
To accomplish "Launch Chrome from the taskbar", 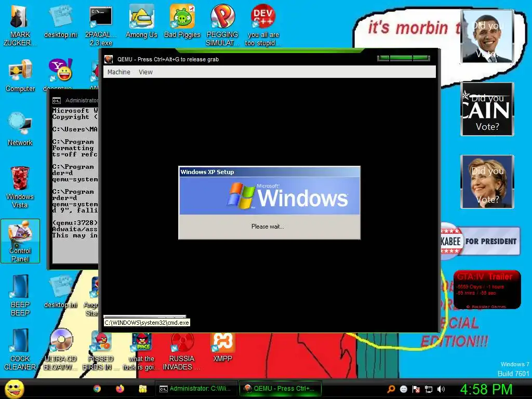I will point(97,389).
